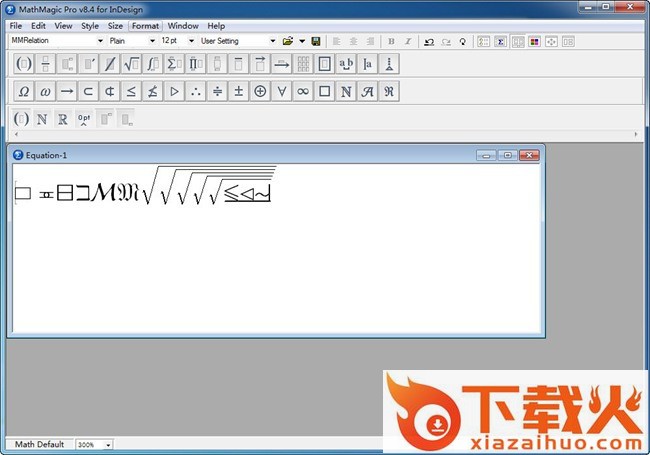Expand the 12 pt size dropdown
Screen dimensions: 650x455
tap(191, 41)
